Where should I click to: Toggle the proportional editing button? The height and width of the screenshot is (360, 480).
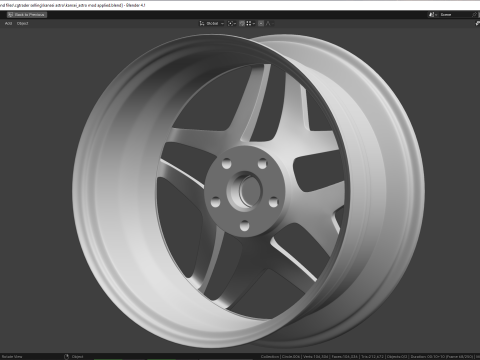pyautogui.click(x=261, y=23)
